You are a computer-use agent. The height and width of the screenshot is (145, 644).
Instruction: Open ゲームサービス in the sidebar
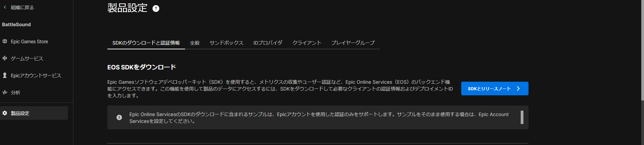click(27, 59)
